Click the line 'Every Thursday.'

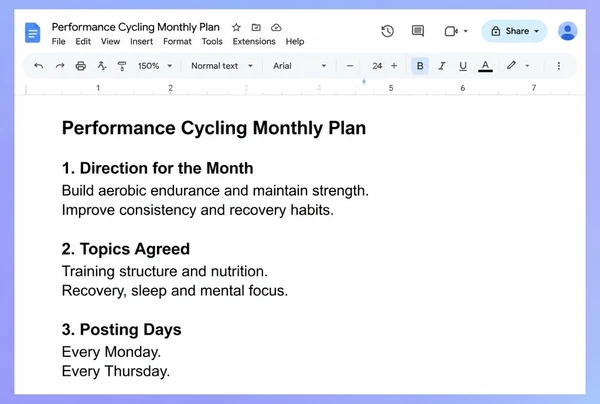tap(116, 371)
